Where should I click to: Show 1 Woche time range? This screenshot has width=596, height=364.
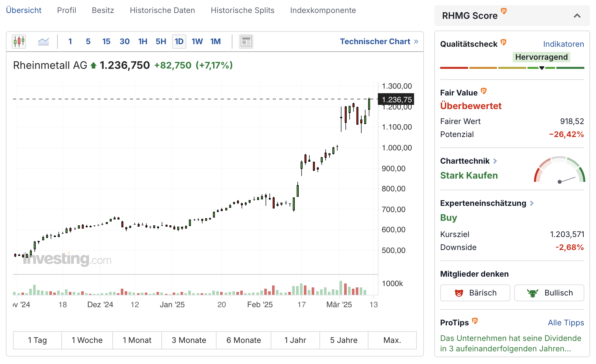pos(87,340)
